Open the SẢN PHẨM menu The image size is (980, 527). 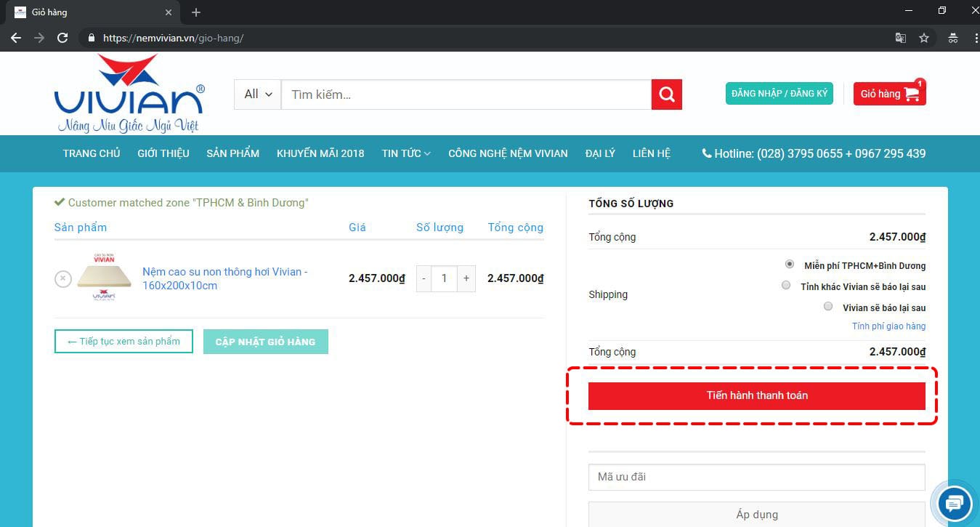coord(232,153)
